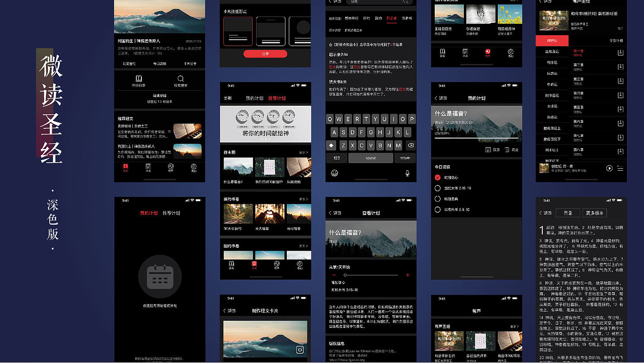Tap the emoji key on the keyboard
Image resolution: width=644 pixels, height=363 pixels.
tap(334, 173)
